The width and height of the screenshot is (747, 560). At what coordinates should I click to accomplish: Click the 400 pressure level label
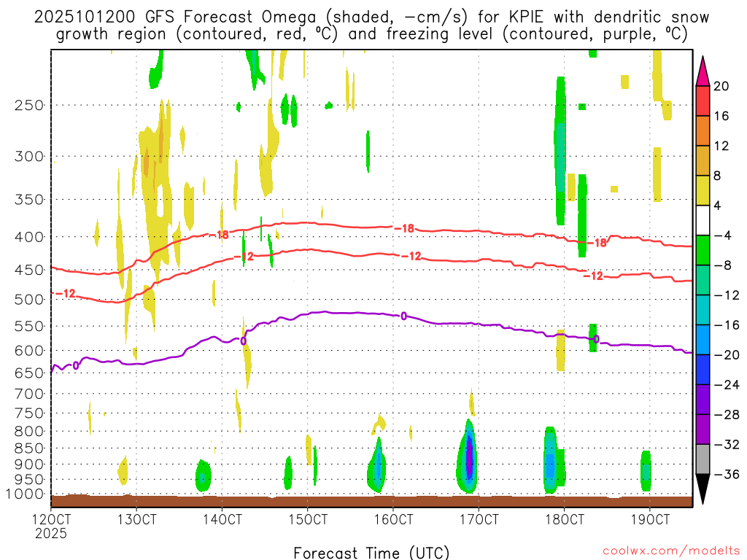click(x=29, y=237)
